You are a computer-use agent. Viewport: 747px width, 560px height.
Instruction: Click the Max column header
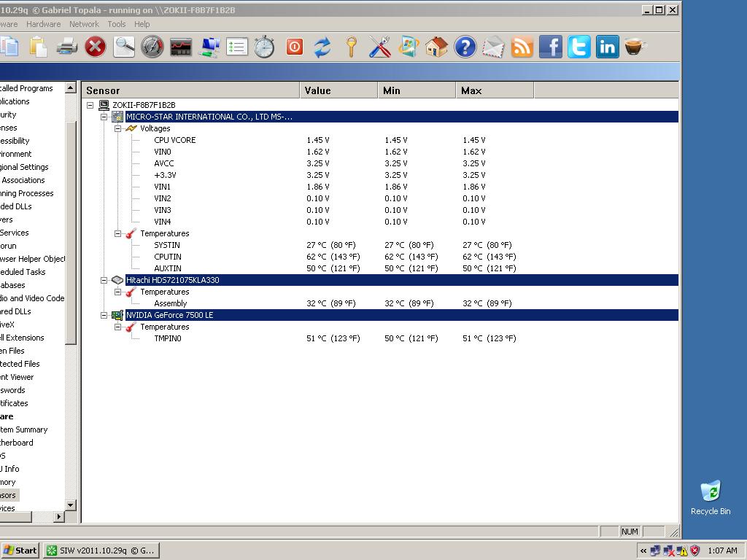(495, 90)
